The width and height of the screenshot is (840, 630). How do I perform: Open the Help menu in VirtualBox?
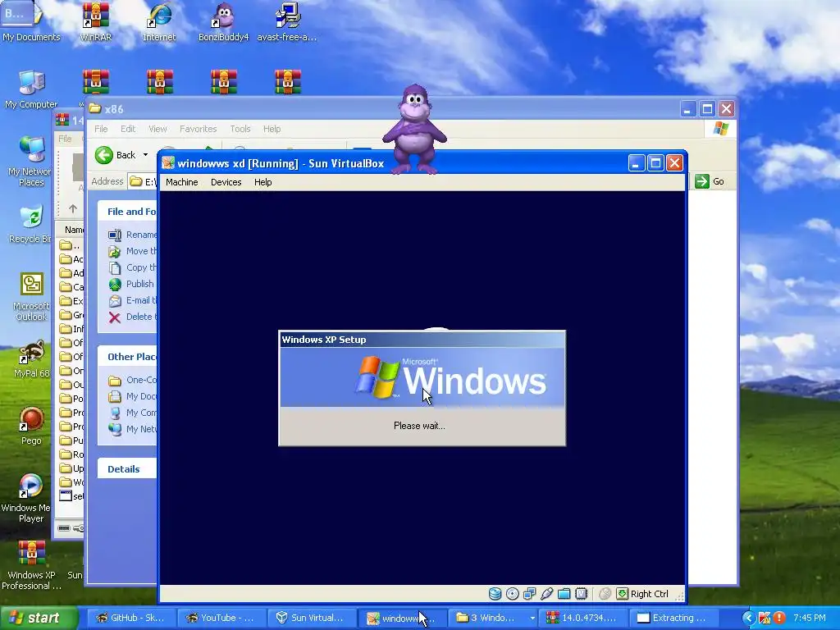[262, 182]
